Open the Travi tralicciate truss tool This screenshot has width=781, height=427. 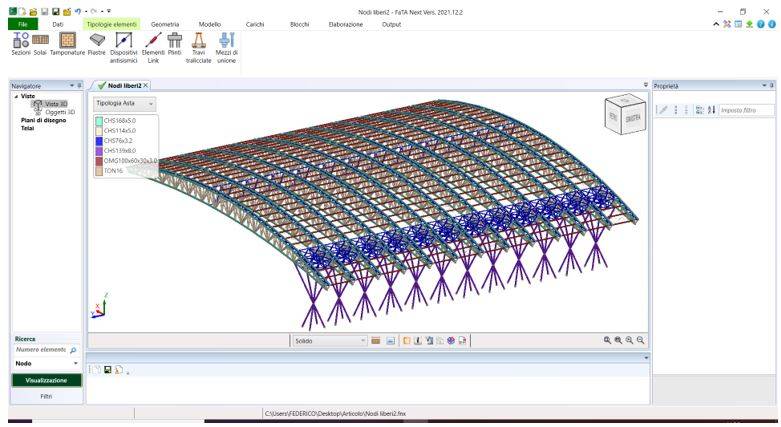coord(198,48)
